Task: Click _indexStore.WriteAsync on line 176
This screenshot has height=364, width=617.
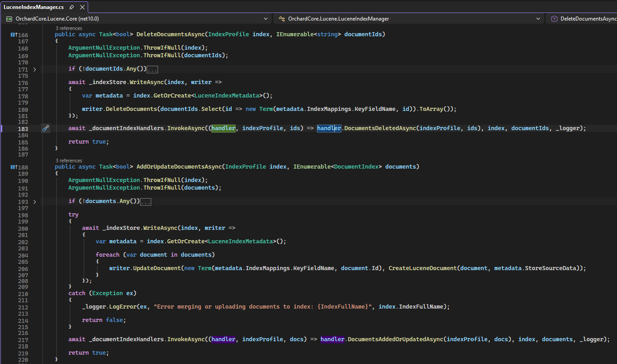Action: point(127,82)
